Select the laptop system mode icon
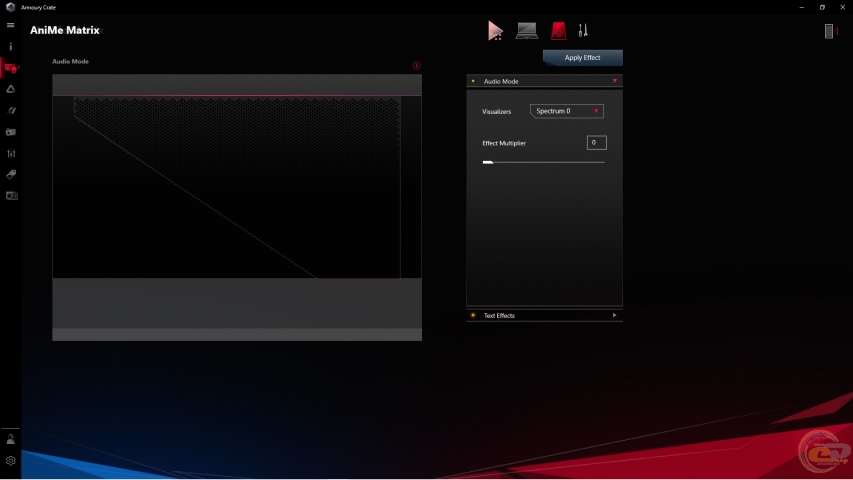Screen dimensions: 853x480 point(527,30)
